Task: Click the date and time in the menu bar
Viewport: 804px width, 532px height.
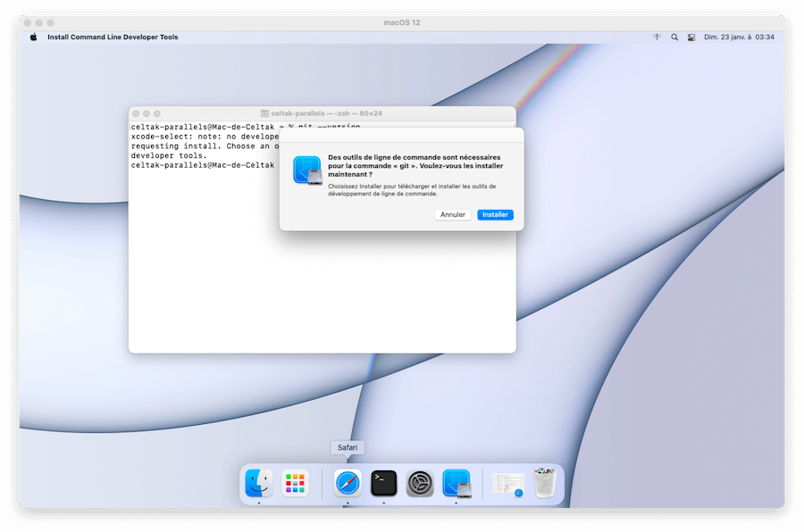Action: pyautogui.click(x=739, y=37)
